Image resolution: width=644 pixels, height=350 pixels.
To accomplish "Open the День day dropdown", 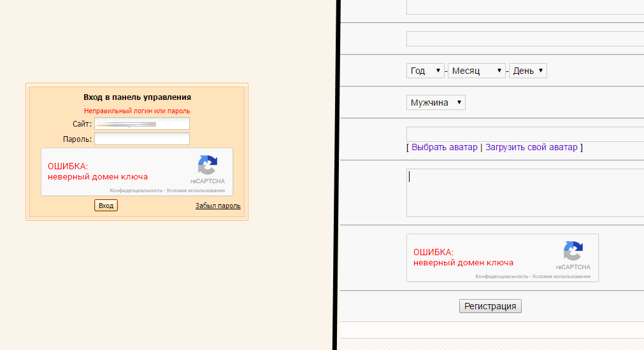I will 528,71.
